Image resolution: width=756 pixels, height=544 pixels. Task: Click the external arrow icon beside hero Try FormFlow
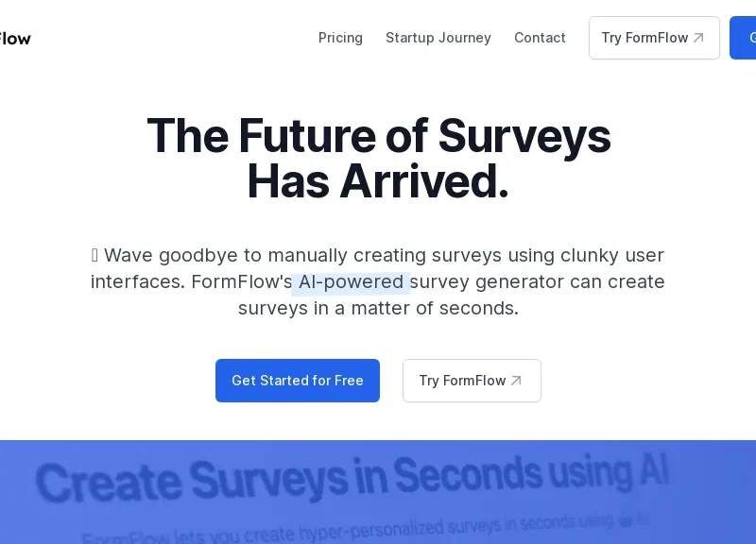[516, 381]
